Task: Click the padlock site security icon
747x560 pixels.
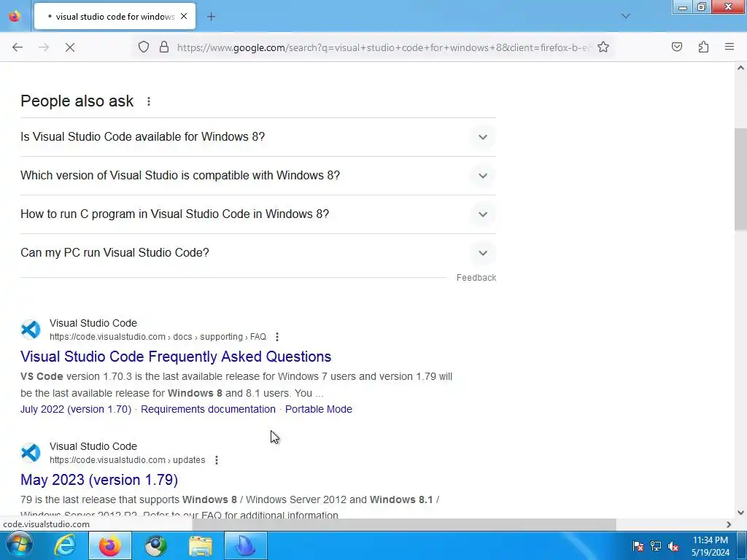Action: point(164,47)
